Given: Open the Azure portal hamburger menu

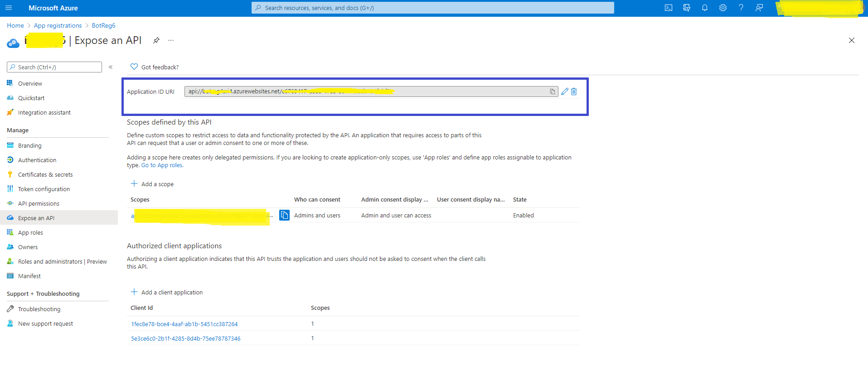Looking at the screenshot, I should coord(9,8).
